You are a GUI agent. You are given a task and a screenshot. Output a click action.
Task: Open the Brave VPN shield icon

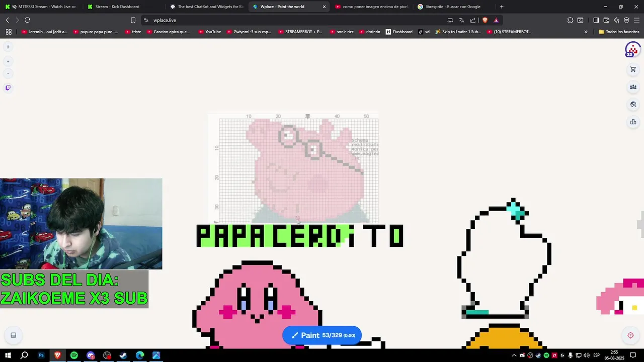626,20
